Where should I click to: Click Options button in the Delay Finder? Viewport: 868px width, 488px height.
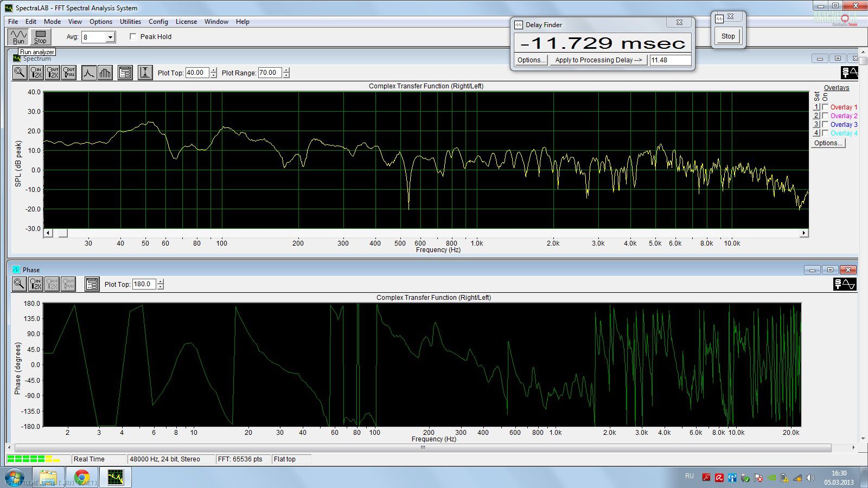tap(531, 60)
